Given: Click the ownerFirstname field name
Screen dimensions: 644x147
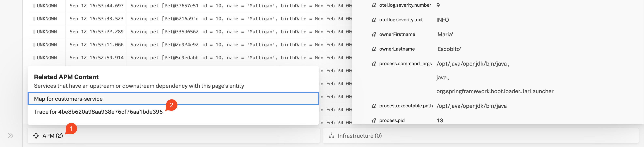Looking at the screenshot, I should pos(397,34).
